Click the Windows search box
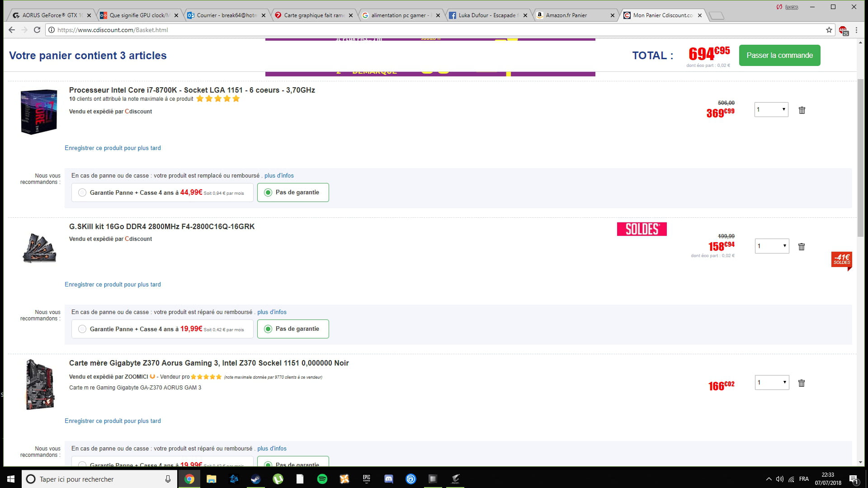 click(99, 479)
